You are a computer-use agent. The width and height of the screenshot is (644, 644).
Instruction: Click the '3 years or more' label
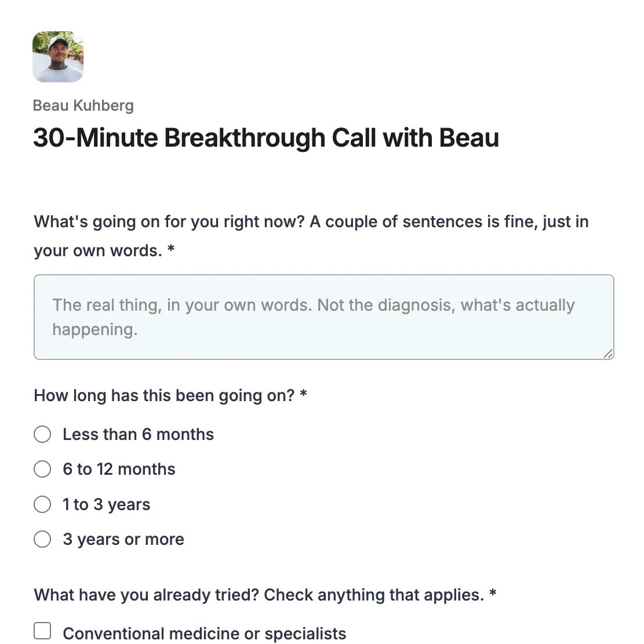(x=123, y=539)
